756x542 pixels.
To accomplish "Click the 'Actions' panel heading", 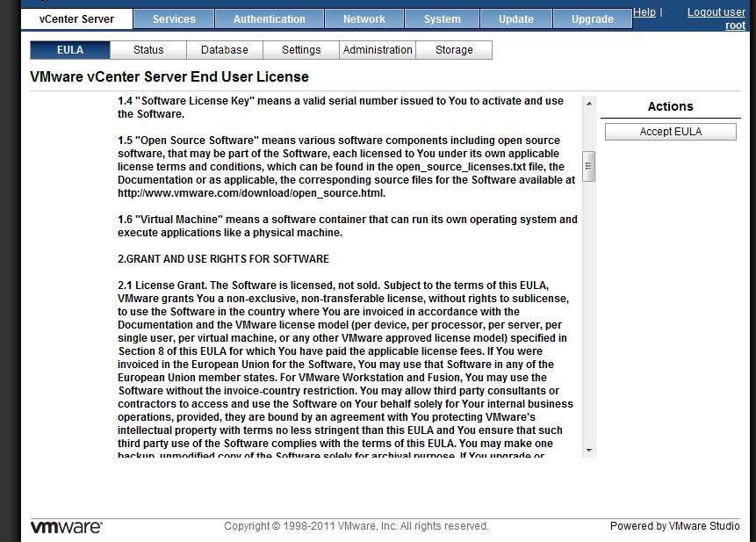I will click(x=670, y=106).
